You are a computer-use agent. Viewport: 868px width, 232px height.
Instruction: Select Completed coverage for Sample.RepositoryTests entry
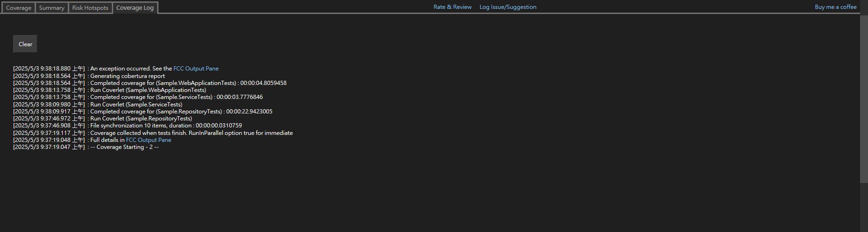pyautogui.click(x=181, y=112)
